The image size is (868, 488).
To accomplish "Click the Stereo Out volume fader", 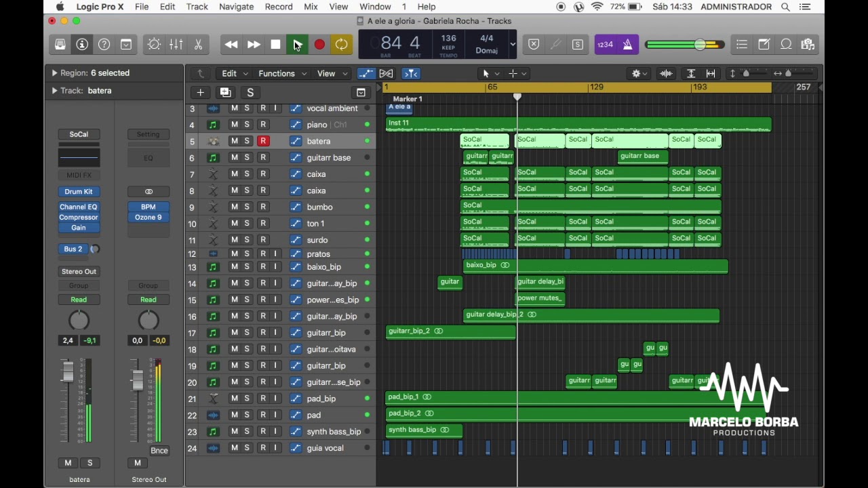I will pos(137,380).
